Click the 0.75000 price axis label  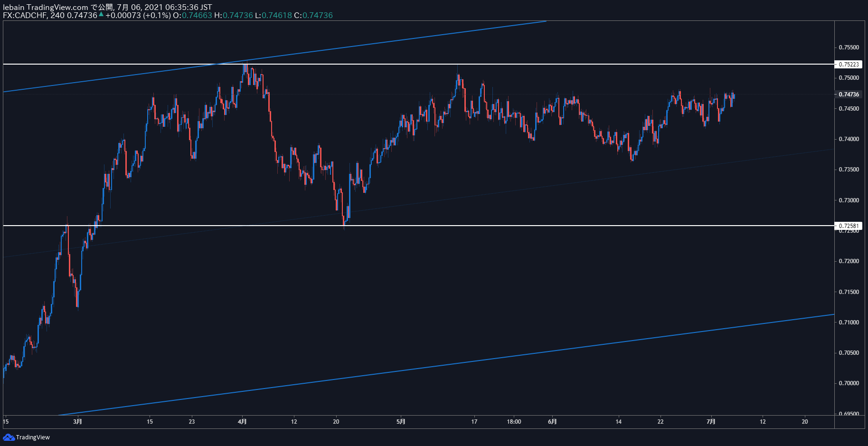coord(849,78)
